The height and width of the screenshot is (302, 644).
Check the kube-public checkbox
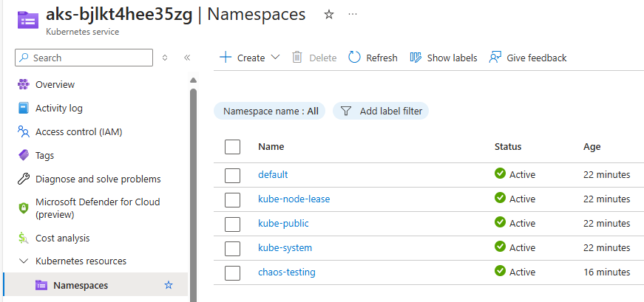tap(232, 224)
